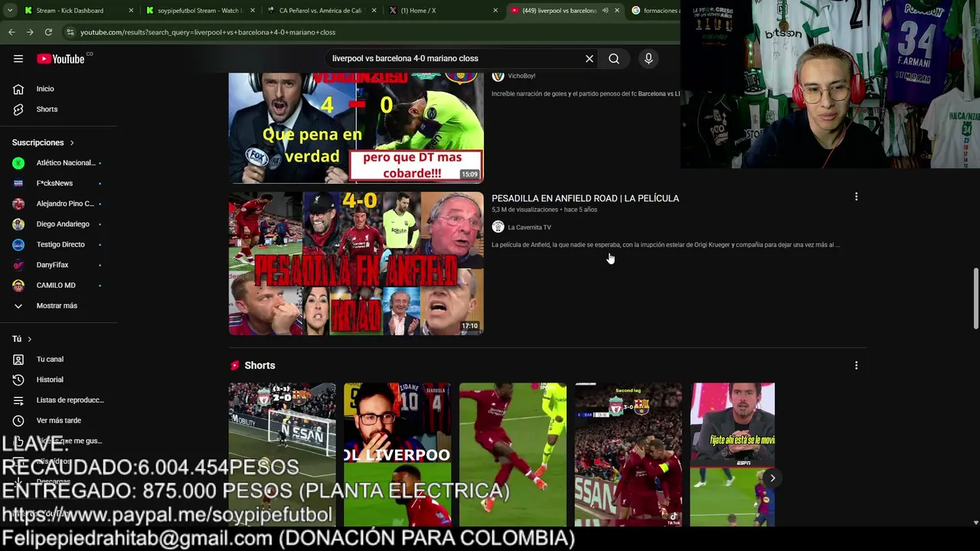Go to the YouTube logo home
Screen dimensions: 980x551
pyautogui.click(x=60, y=59)
